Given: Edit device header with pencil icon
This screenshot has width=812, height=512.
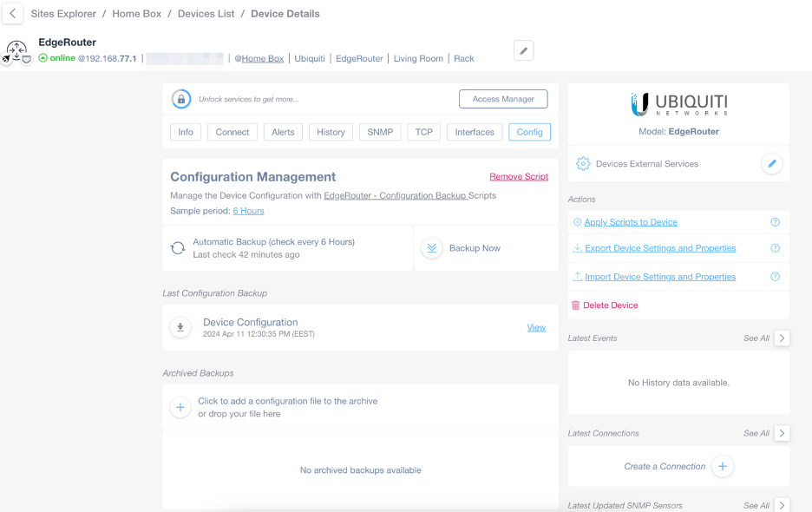Looking at the screenshot, I should 524,51.
